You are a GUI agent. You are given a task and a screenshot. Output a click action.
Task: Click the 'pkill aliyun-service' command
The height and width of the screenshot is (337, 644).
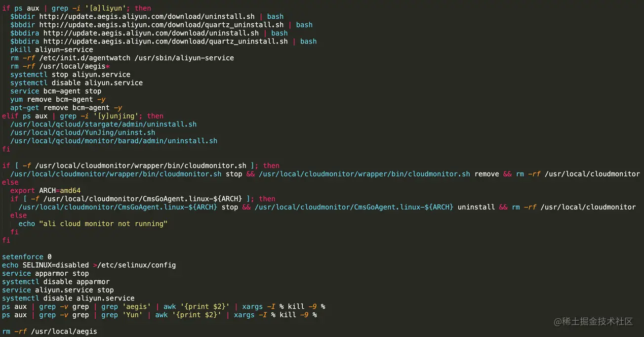coord(51,49)
